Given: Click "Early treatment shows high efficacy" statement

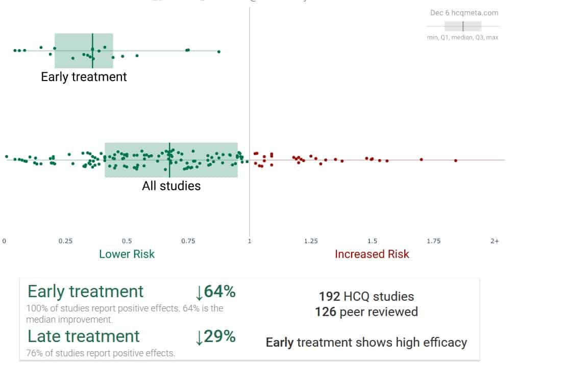Looking at the screenshot, I should click(x=366, y=342).
